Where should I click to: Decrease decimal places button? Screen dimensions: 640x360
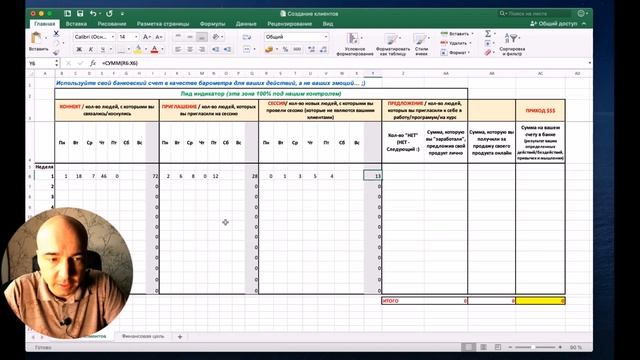click(323, 49)
